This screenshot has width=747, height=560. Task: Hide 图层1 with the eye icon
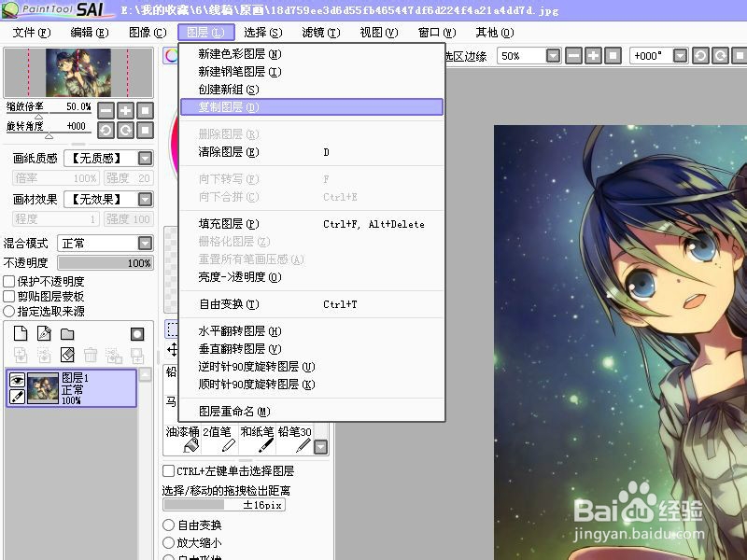point(17,380)
